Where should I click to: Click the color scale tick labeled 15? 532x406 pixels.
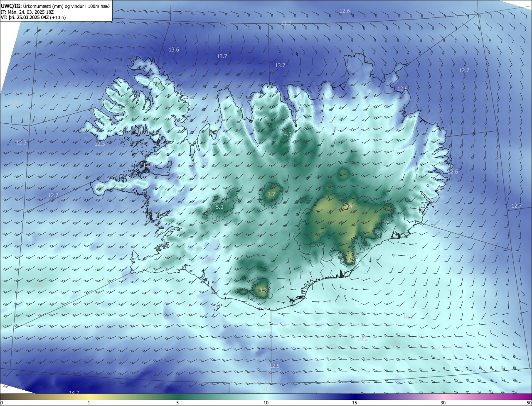point(355,403)
